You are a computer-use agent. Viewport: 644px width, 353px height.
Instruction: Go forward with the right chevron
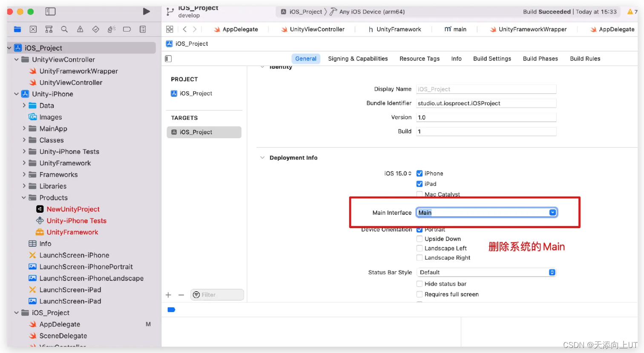195,29
